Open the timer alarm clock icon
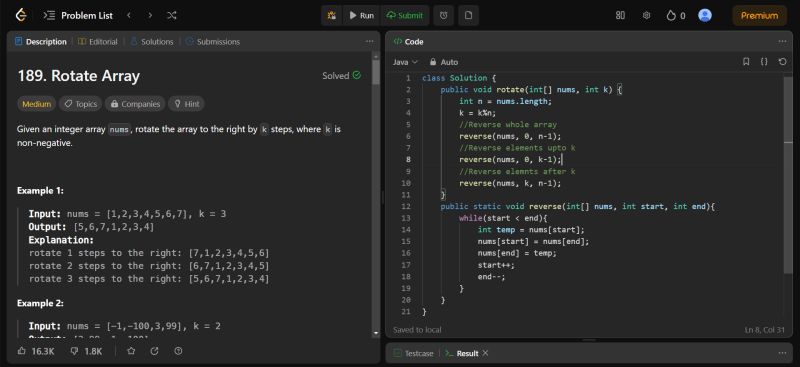Viewport: 800px width, 367px height. click(x=443, y=15)
